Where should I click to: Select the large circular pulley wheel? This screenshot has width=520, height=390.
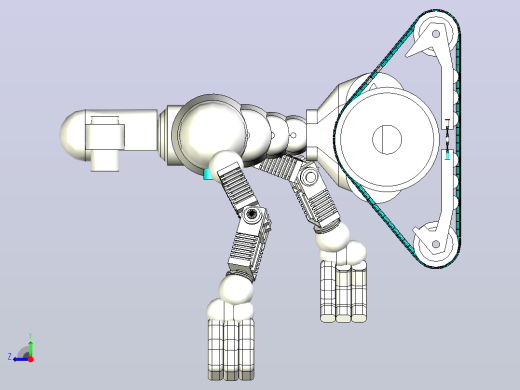(x=387, y=139)
